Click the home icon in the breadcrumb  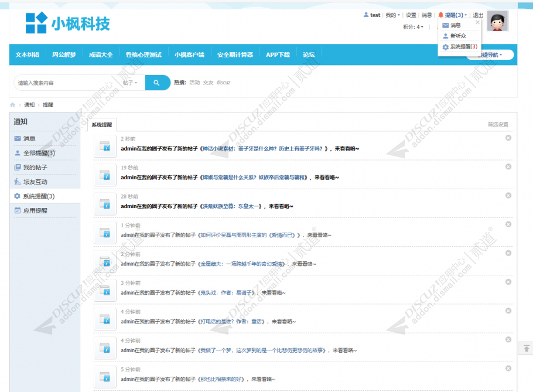tap(12, 105)
